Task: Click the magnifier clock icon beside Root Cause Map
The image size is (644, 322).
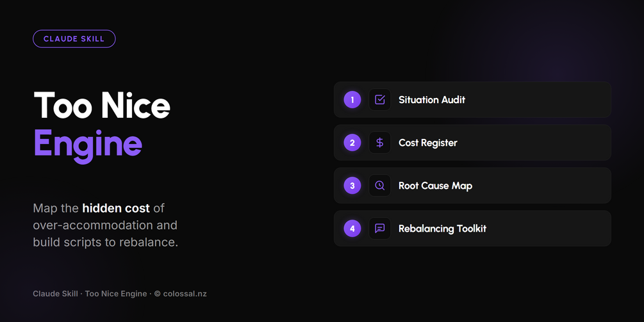Action: point(379,186)
